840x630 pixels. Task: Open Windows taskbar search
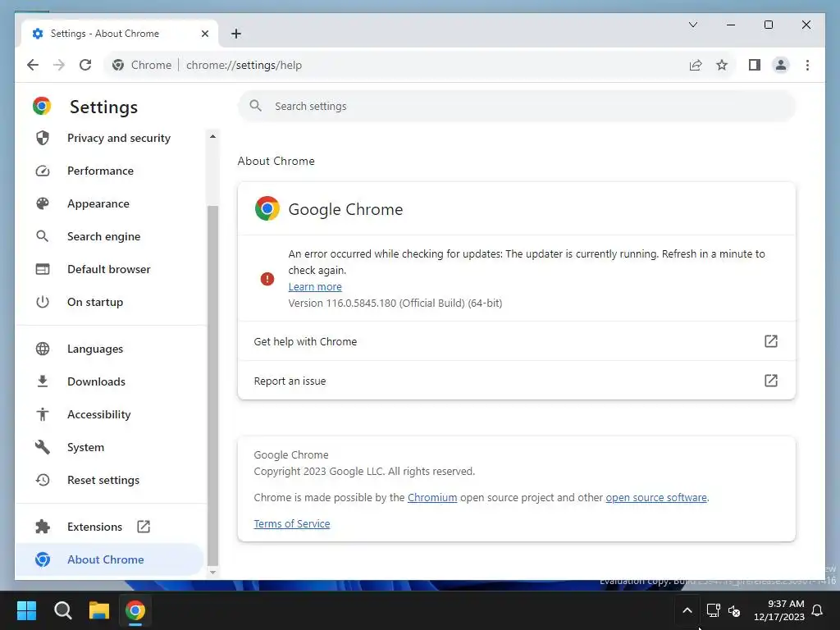[x=62, y=610]
